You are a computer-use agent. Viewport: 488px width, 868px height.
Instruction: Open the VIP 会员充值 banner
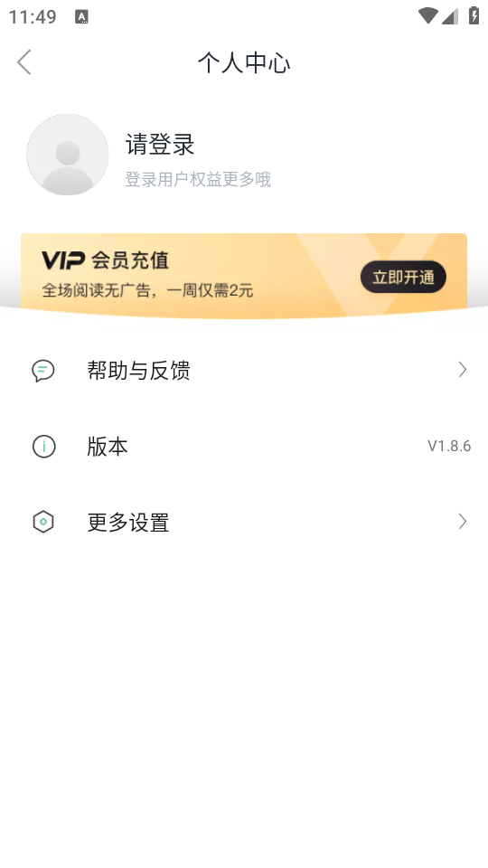click(x=244, y=276)
